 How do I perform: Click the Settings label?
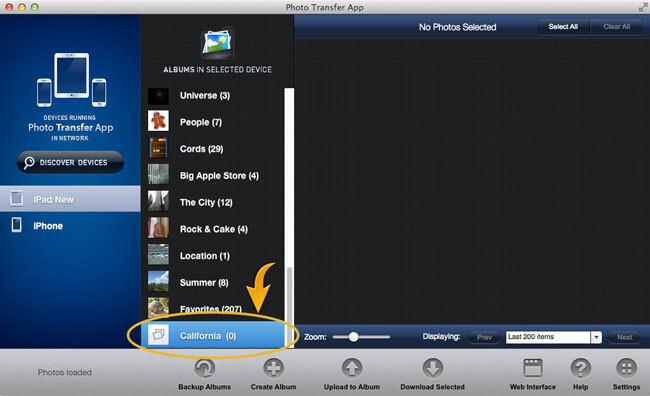tap(626, 387)
